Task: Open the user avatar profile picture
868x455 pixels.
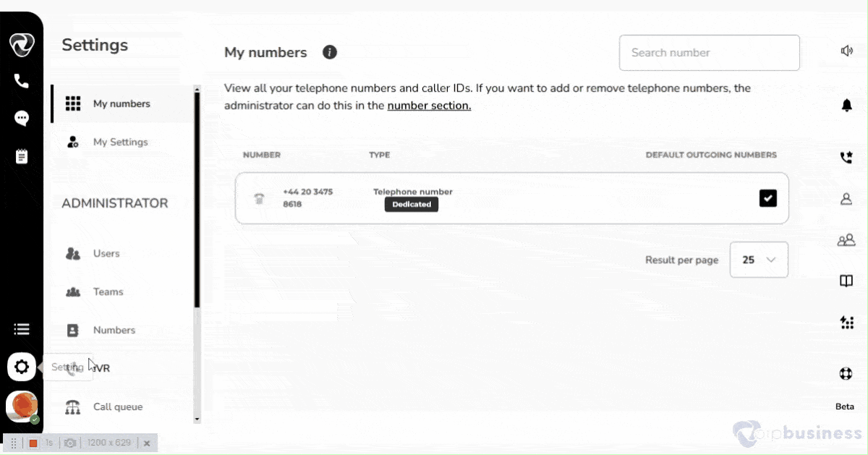Action: tap(22, 406)
